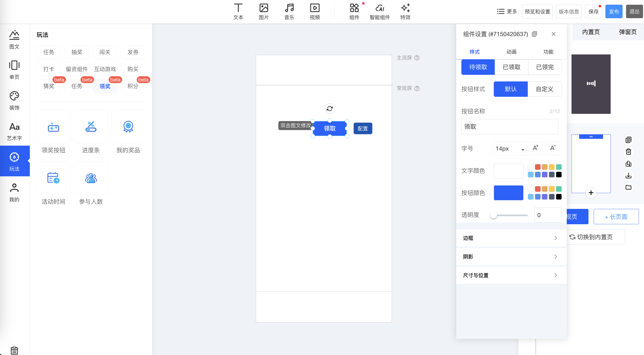Open the 智能组件 AI component tool
This screenshot has height=355, width=644.
tap(379, 12)
